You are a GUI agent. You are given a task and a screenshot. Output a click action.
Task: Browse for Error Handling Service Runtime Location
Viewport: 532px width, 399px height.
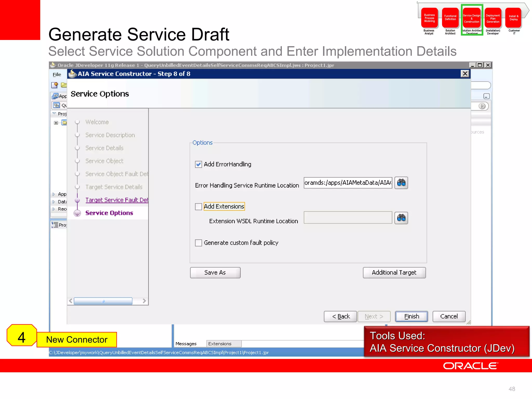[401, 183]
